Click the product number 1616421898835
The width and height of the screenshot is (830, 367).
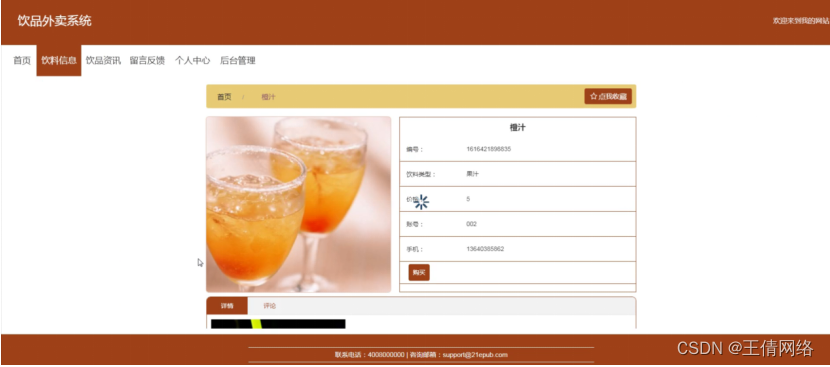point(489,149)
